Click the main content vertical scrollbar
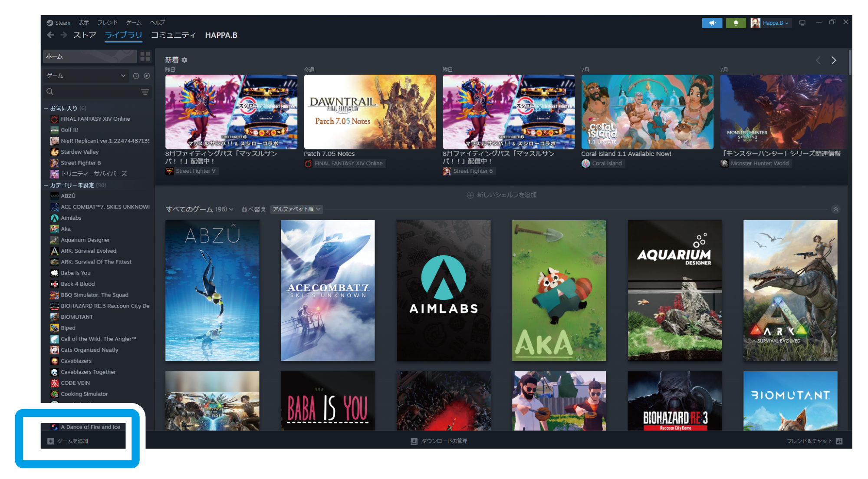The image size is (868, 479). [x=849, y=63]
